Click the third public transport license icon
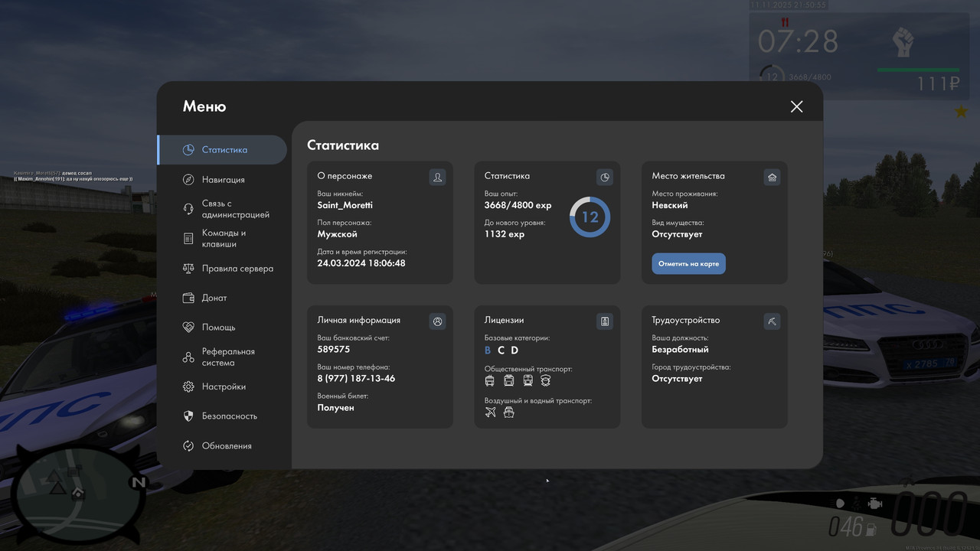The height and width of the screenshot is (551, 980). 528,380
